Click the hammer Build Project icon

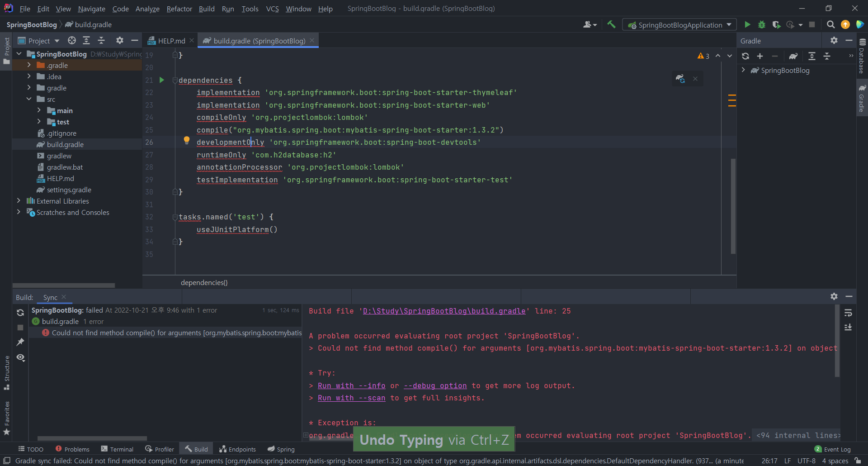tap(611, 25)
